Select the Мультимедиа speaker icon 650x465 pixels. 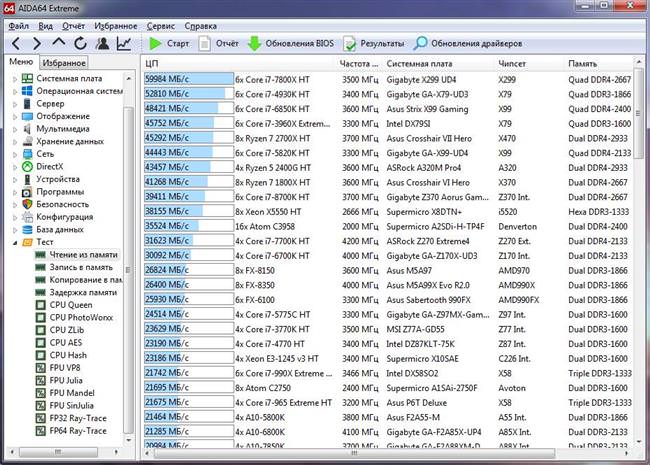click(x=27, y=128)
